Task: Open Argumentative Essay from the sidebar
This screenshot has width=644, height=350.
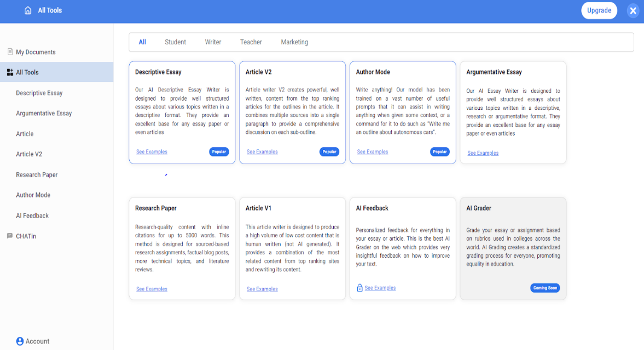Action: pyautogui.click(x=44, y=113)
